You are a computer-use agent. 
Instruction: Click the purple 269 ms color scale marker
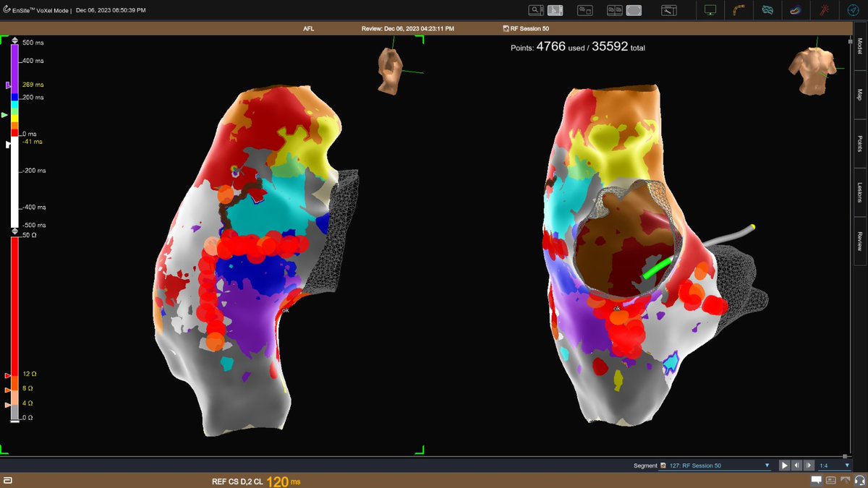pyautogui.click(x=9, y=85)
